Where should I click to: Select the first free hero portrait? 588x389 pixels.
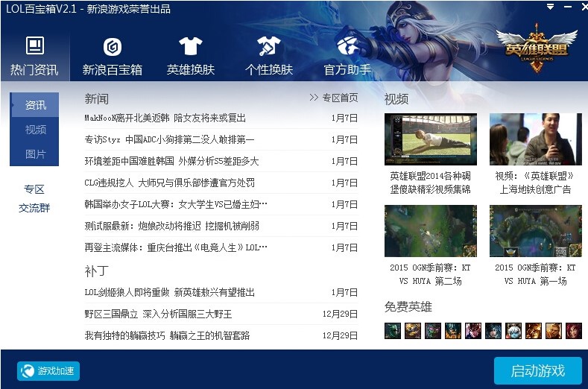pos(393,331)
